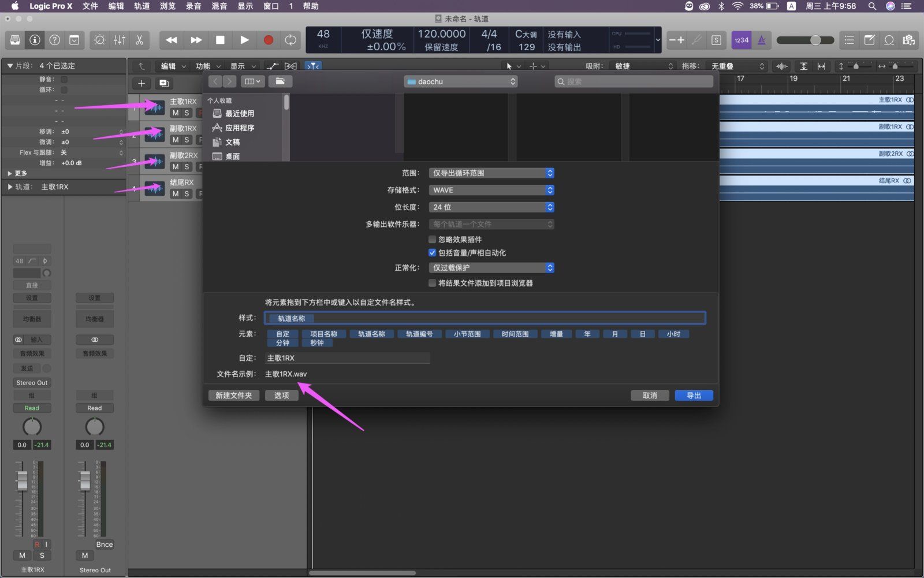
Task: Click the duplicate track button
Action: pos(163,83)
